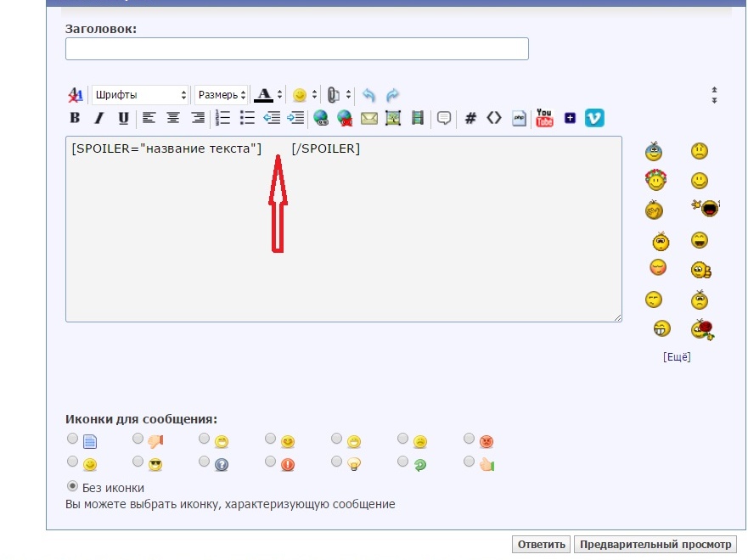Insert an email link
The height and width of the screenshot is (560, 748).
click(368, 118)
